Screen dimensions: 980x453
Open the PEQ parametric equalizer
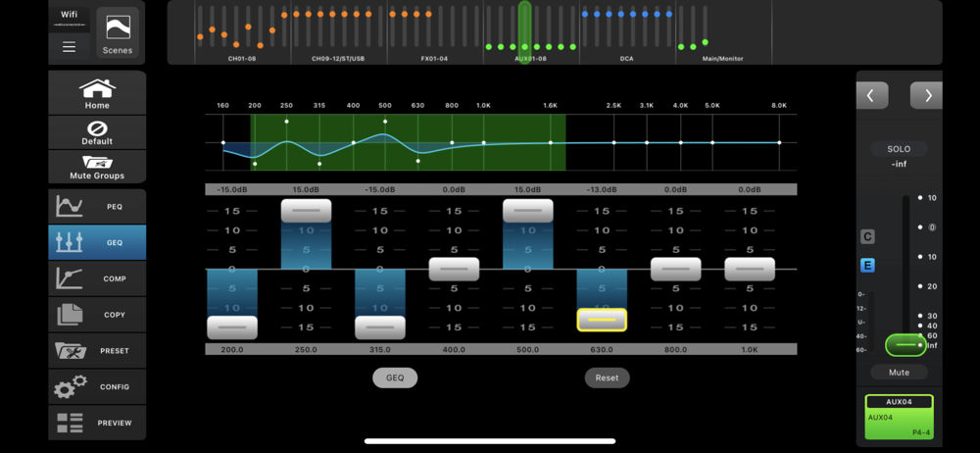pos(97,207)
